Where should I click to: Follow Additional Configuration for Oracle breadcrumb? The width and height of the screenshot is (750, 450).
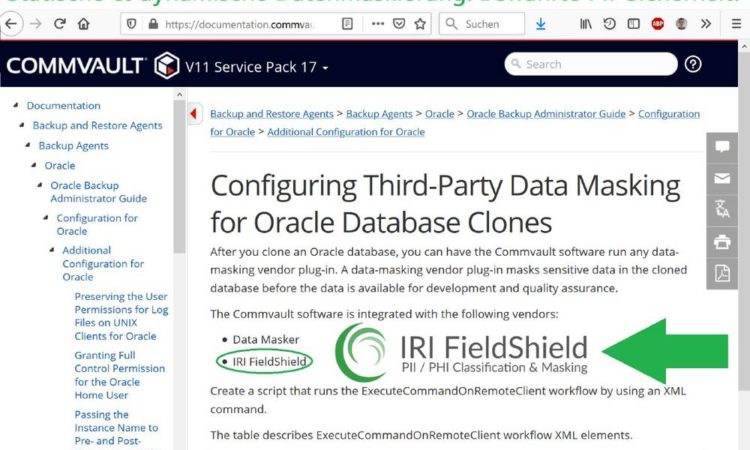click(x=346, y=132)
